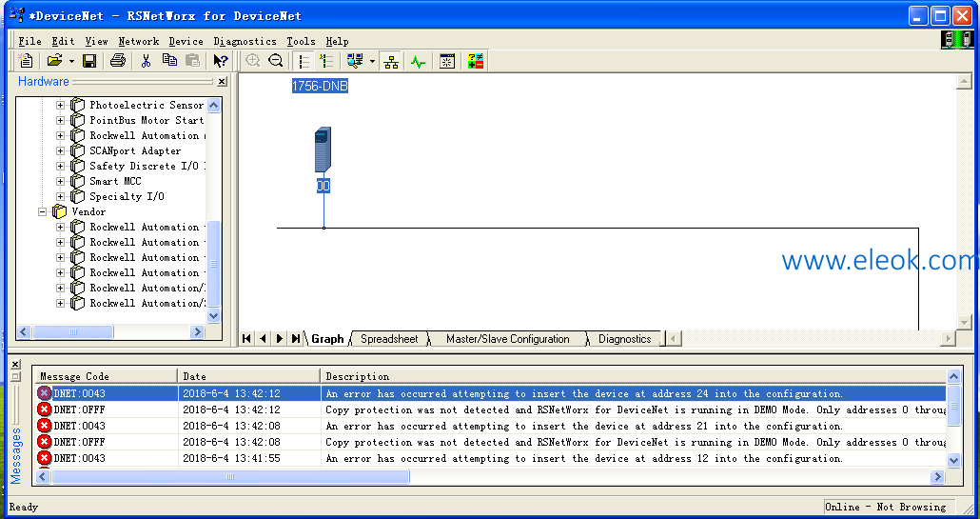Click the green pulse diagnostics icon
Viewport: 980px width, 519px height.
418,61
